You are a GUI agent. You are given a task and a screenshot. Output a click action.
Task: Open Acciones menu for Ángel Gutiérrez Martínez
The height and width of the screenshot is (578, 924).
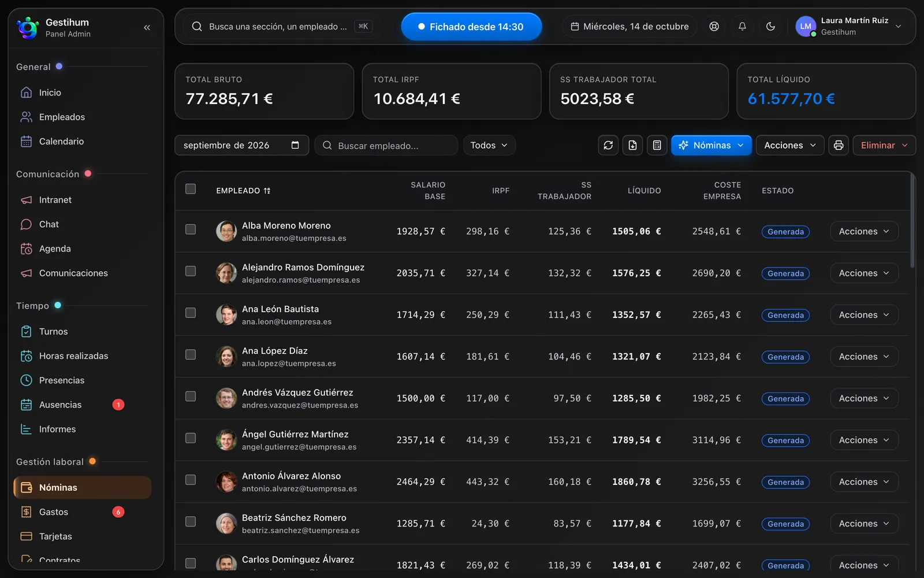point(864,440)
